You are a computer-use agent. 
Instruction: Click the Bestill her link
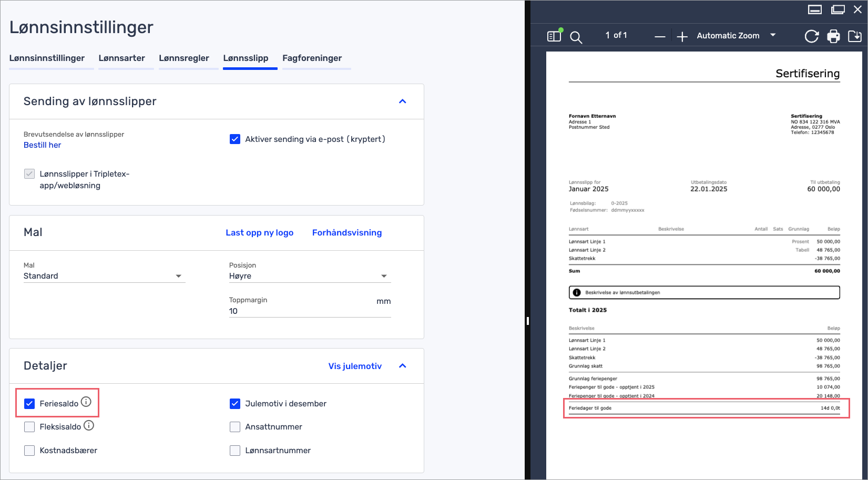click(x=42, y=145)
